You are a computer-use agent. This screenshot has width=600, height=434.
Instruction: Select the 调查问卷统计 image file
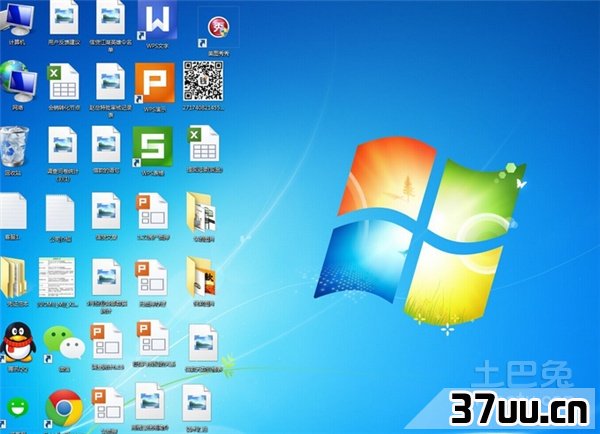63,145
